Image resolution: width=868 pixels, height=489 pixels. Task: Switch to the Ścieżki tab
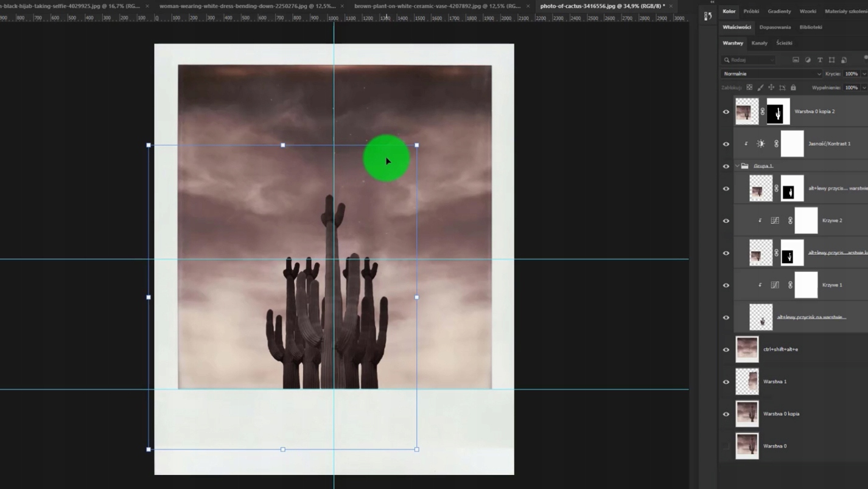(785, 43)
